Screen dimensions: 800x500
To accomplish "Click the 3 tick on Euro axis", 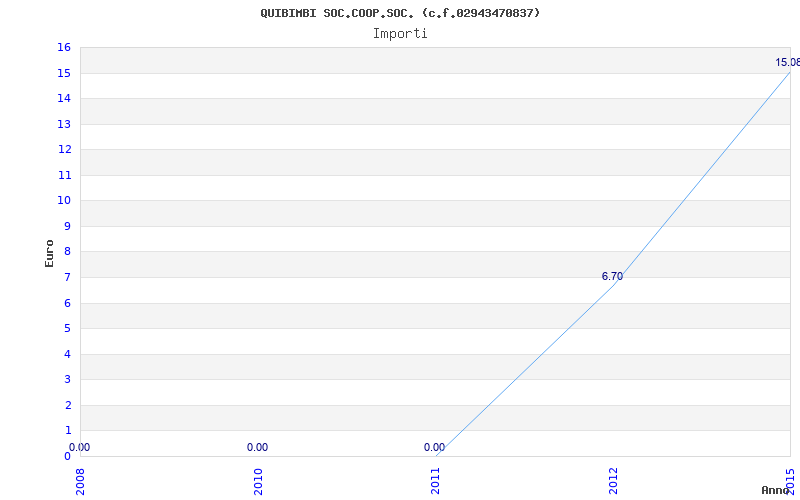I will (67, 380).
